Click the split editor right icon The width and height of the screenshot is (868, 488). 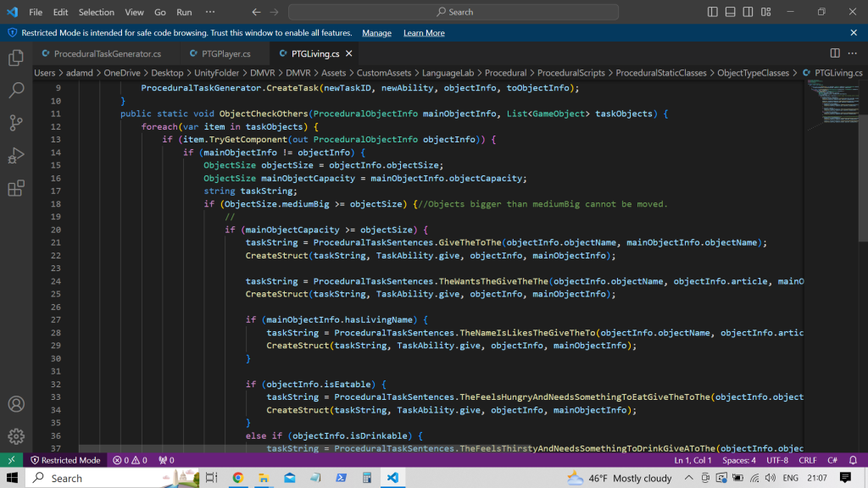834,53
